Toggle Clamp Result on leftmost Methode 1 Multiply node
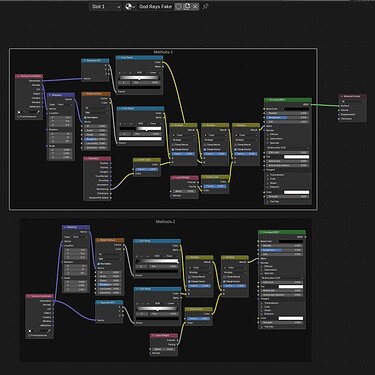 (173, 145)
